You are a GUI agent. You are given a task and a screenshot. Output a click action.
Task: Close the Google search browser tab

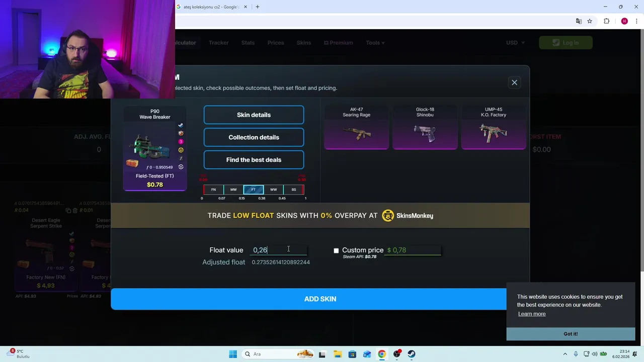[x=246, y=7]
